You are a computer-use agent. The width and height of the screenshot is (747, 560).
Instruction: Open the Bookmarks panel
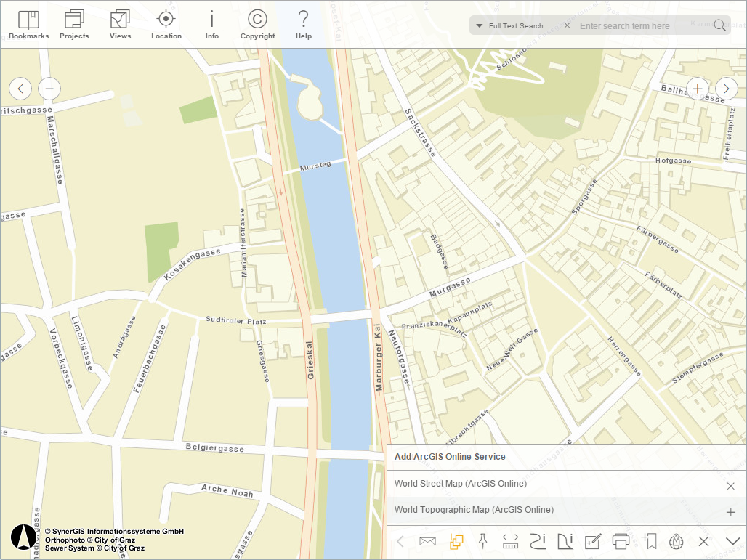pos(28,24)
